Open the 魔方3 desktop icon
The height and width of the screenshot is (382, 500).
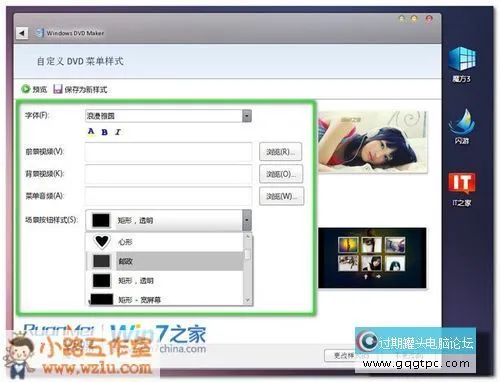[x=462, y=64]
